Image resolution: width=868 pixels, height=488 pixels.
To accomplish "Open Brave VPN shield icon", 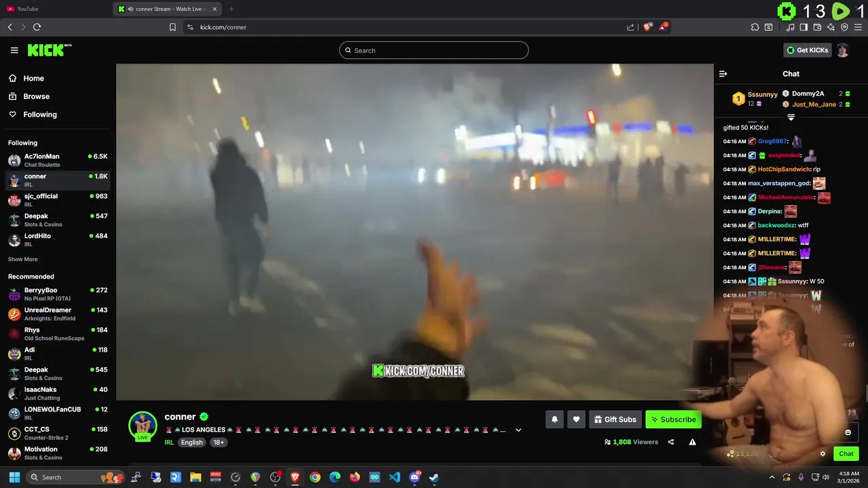I will click(x=844, y=27).
